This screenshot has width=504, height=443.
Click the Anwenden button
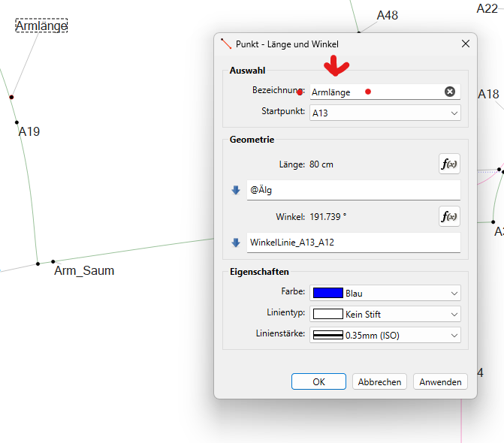[440, 381]
